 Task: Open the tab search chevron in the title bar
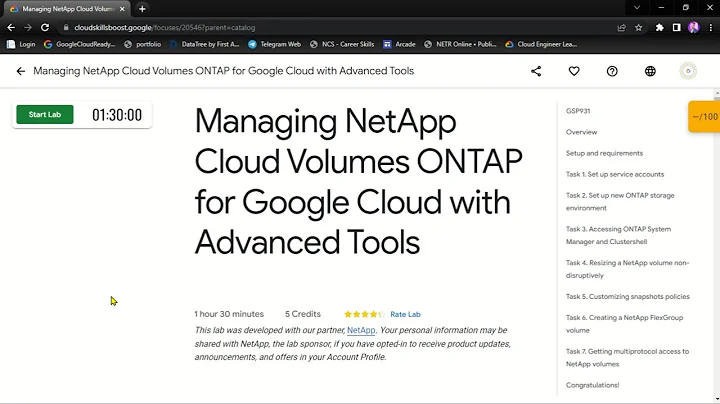click(637, 8)
